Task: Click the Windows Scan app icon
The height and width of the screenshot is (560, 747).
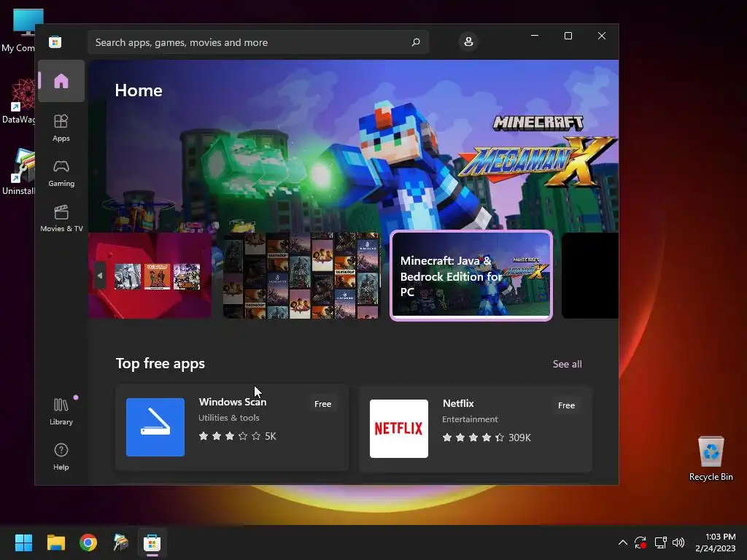Action: [155, 427]
